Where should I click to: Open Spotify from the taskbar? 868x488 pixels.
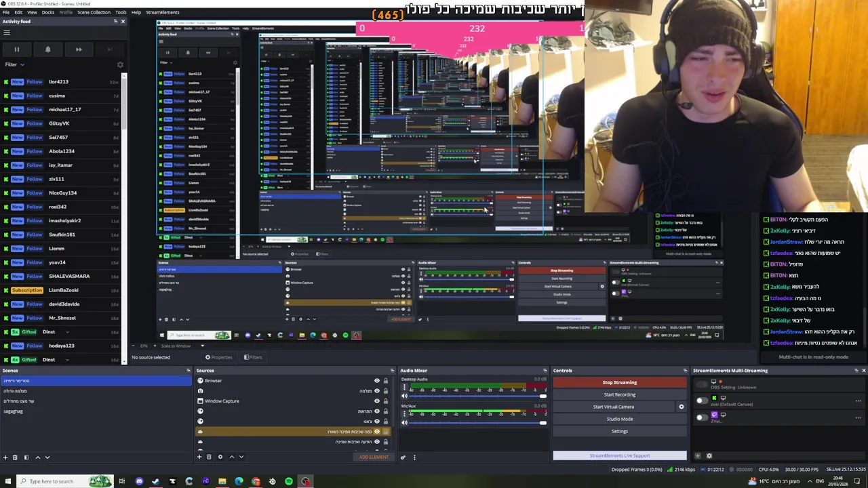tap(289, 481)
